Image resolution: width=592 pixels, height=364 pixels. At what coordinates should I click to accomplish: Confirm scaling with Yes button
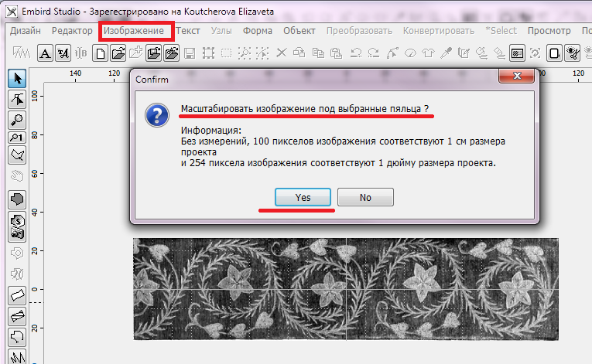coord(303,197)
